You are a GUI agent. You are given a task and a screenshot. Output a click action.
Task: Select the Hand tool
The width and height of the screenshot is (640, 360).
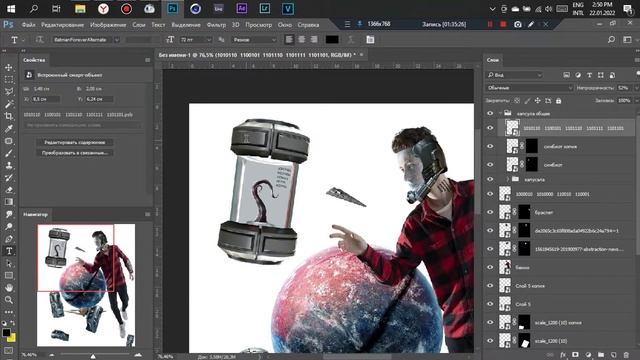click(x=9, y=288)
